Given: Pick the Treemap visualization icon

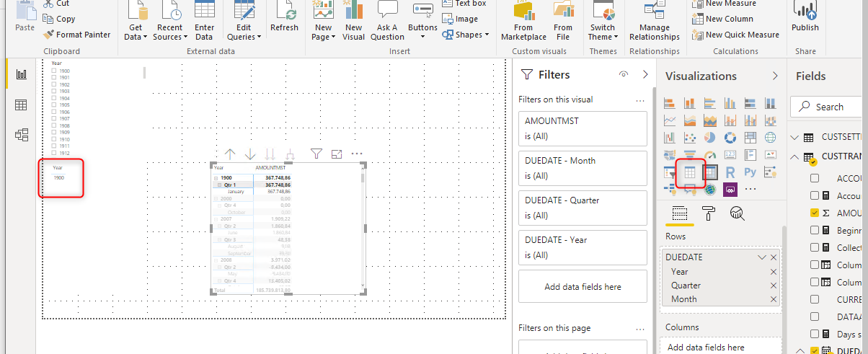Looking at the screenshot, I should (x=750, y=137).
